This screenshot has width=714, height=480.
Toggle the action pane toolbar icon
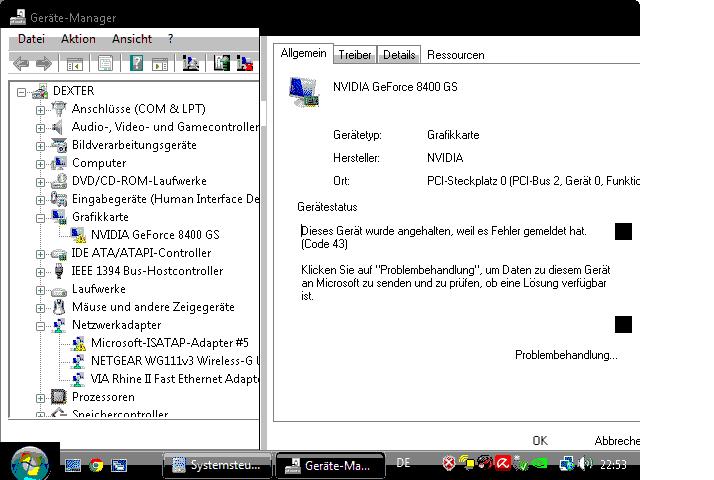tap(160, 63)
